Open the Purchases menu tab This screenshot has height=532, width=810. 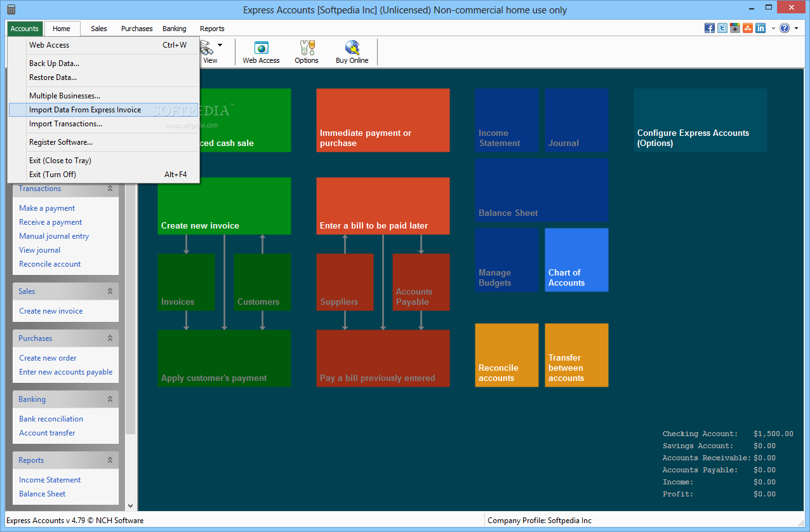pyautogui.click(x=137, y=29)
